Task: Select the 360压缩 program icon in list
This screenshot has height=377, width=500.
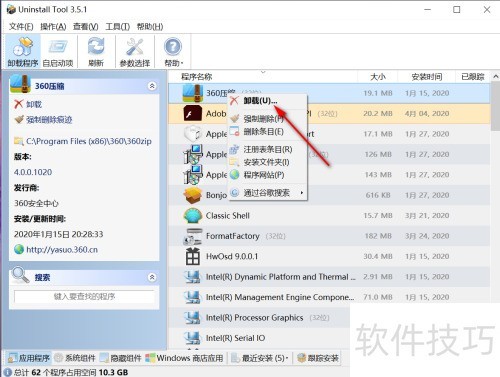Action: (193, 93)
